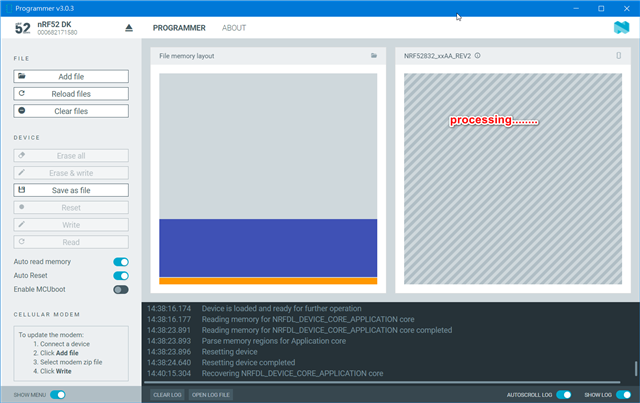Screen dimensions: 640x403
Task: Click the Add file button
Action: point(71,76)
